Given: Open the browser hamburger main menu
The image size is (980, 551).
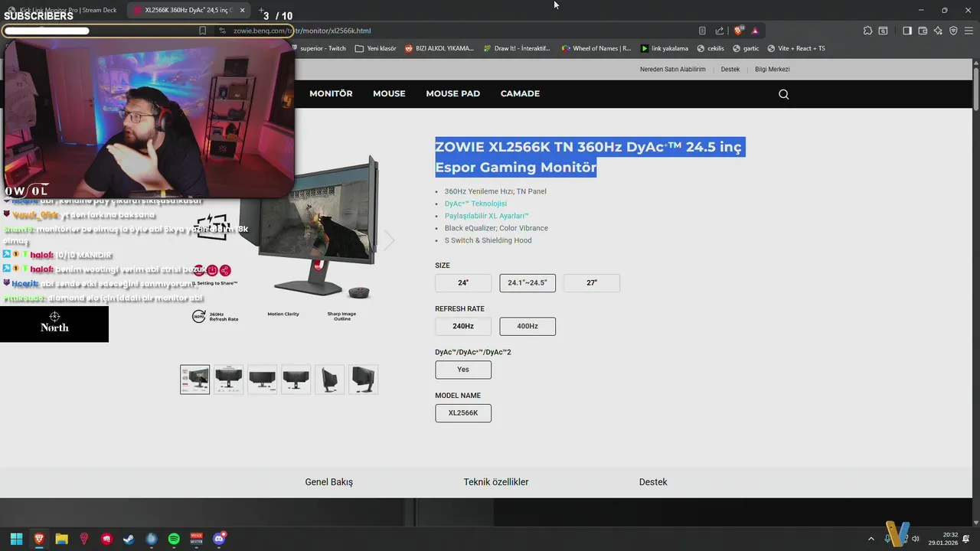Looking at the screenshot, I should tap(969, 31).
